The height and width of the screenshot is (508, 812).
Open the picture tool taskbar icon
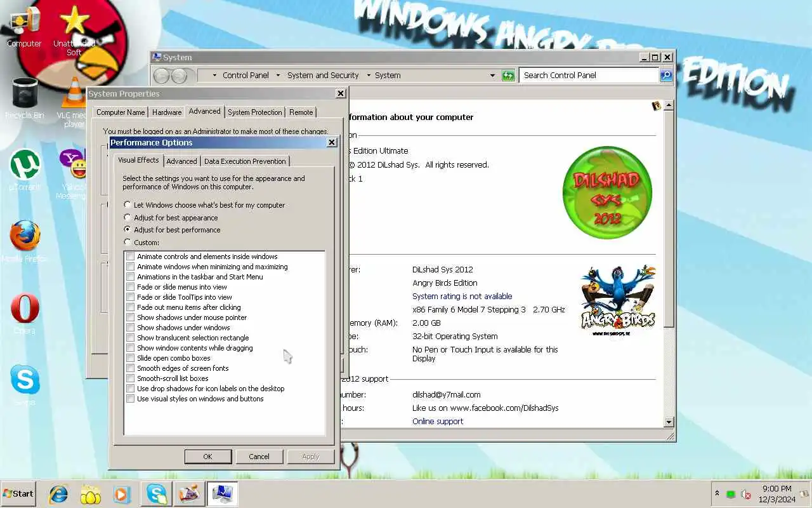[x=188, y=494]
